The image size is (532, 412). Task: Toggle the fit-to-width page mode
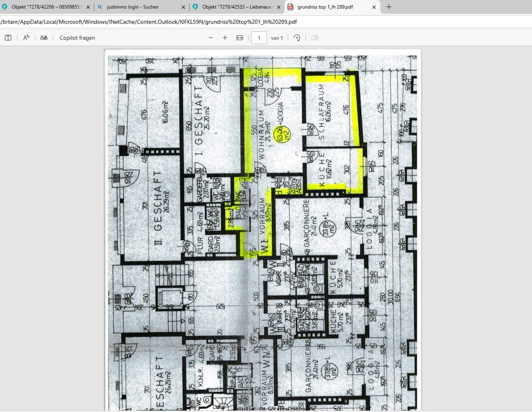[x=240, y=38]
